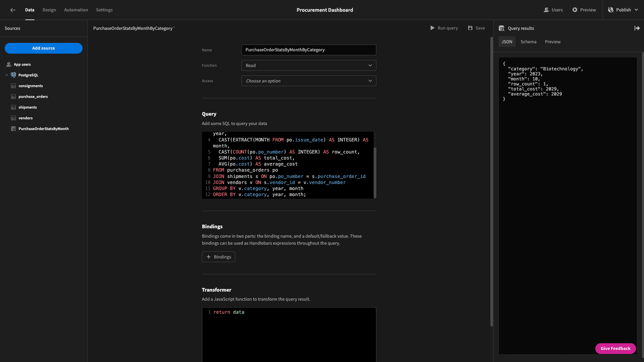Click the shipments table icon
This screenshot has height=362, width=644.
point(13,107)
